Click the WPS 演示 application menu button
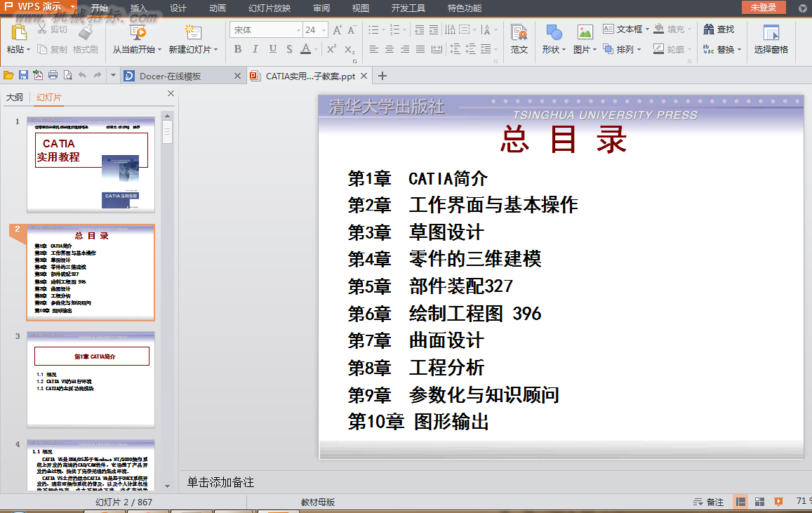 tap(39, 7)
